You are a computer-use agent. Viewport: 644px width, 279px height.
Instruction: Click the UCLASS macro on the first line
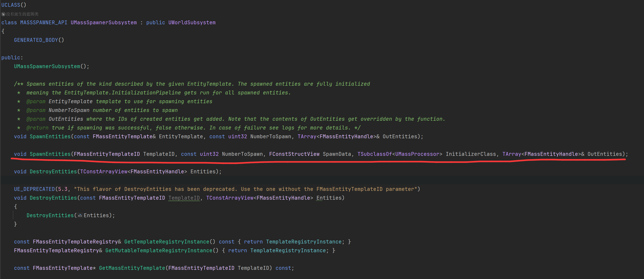click(11, 5)
